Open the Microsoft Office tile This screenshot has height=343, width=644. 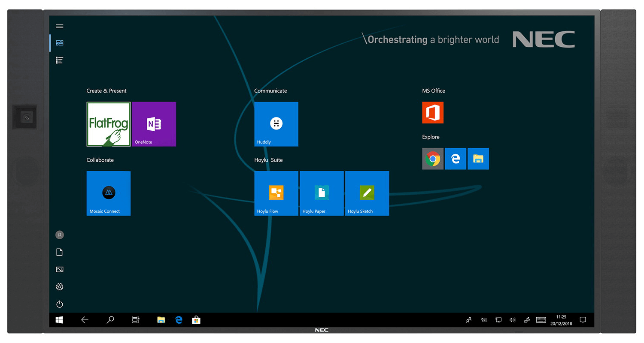[433, 113]
